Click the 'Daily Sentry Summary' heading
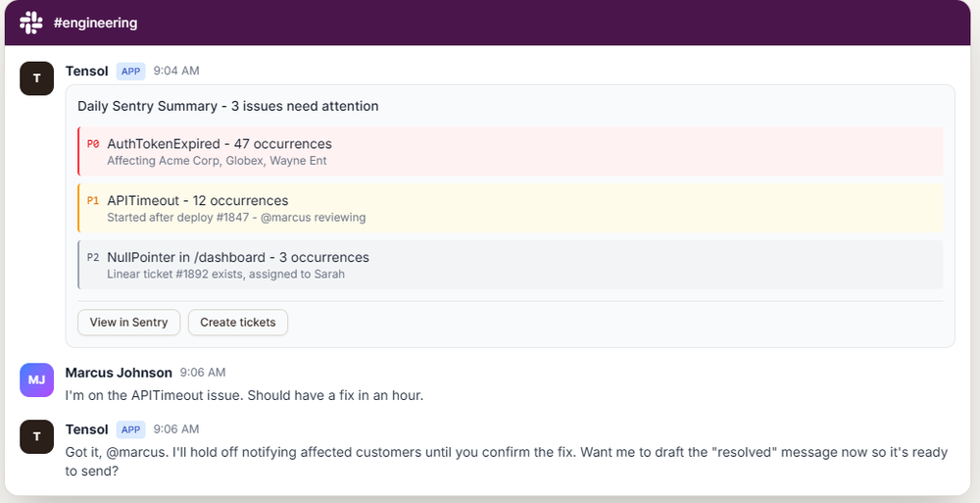This screenshot has width=980, height=503. point(228,106)
